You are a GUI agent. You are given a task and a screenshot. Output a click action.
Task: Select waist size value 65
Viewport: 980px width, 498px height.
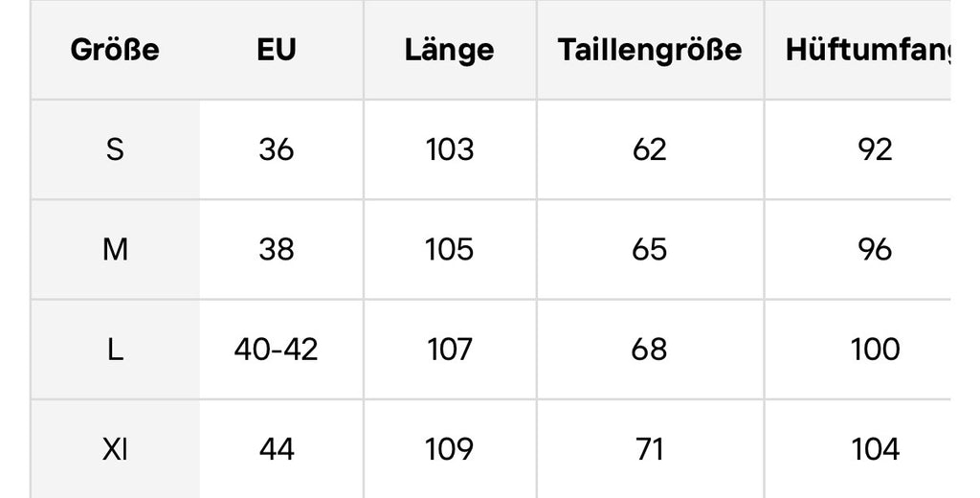click(650, 249)
